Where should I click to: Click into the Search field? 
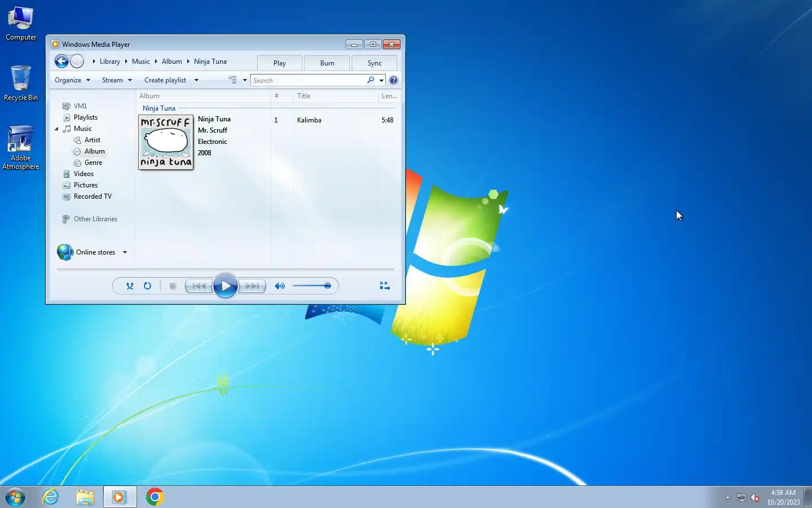click(x=308, y=80)
